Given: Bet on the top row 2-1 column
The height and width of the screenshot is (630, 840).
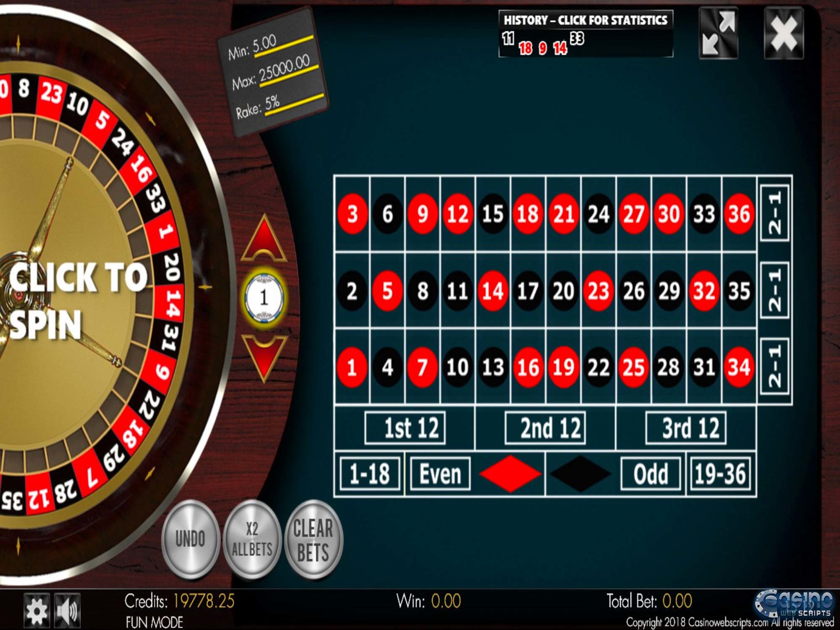Looking at the screenshot, I should point(774,213).
